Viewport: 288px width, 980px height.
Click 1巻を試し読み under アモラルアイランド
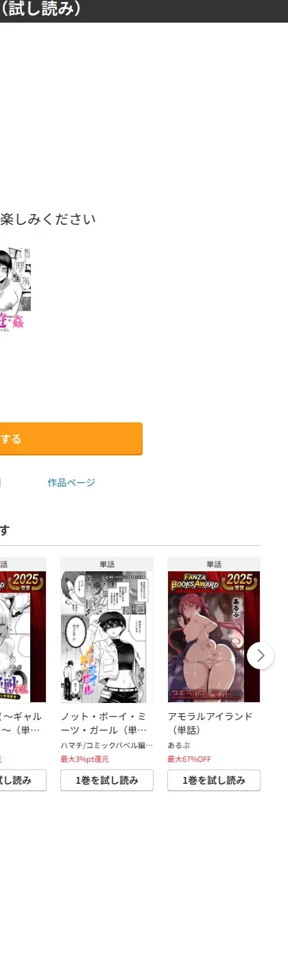click(214, 780)
